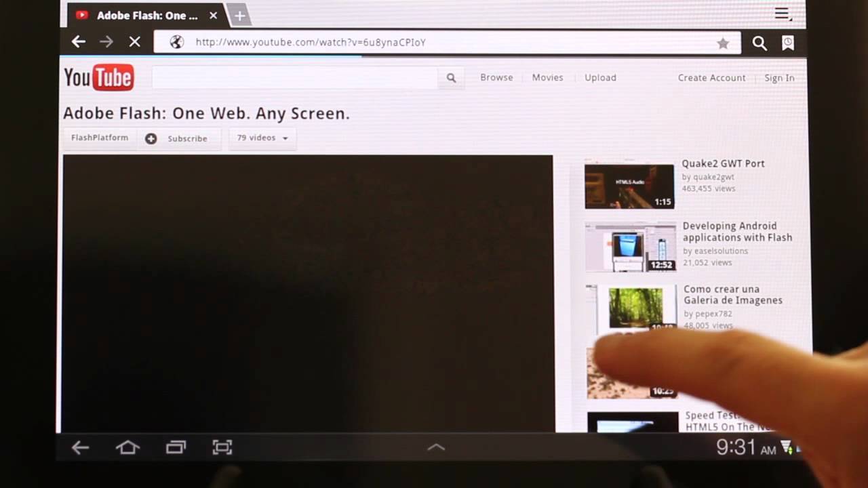Open the Upload link
This screenshot has height=488, width=868.
click(600, 77)
